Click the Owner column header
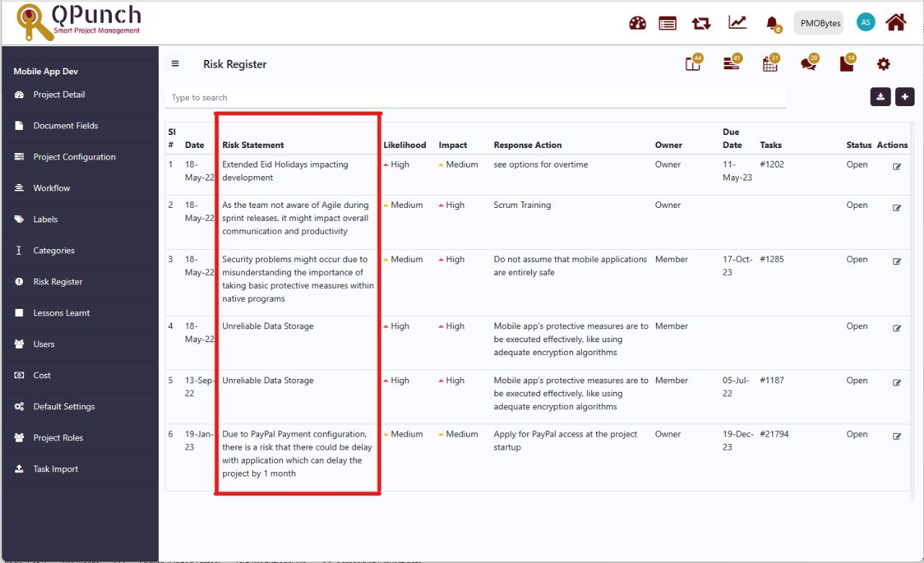 668,145
